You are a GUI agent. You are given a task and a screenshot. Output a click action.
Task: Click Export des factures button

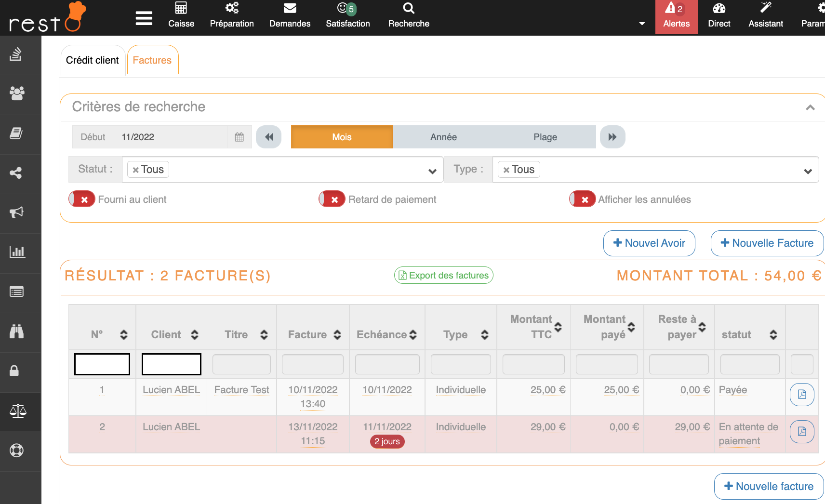[443, 276]
